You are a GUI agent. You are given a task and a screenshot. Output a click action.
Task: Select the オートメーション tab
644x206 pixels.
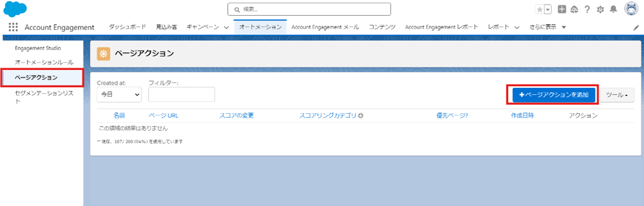coord(260,27)
